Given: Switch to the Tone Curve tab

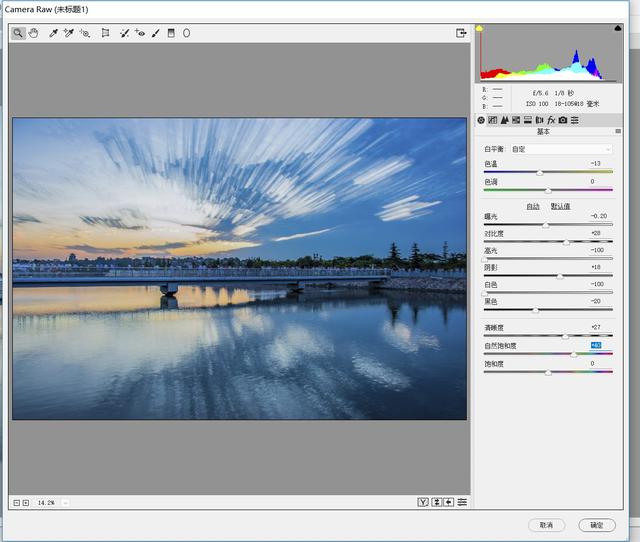Looking at the screenshot, I should (493, 120).
